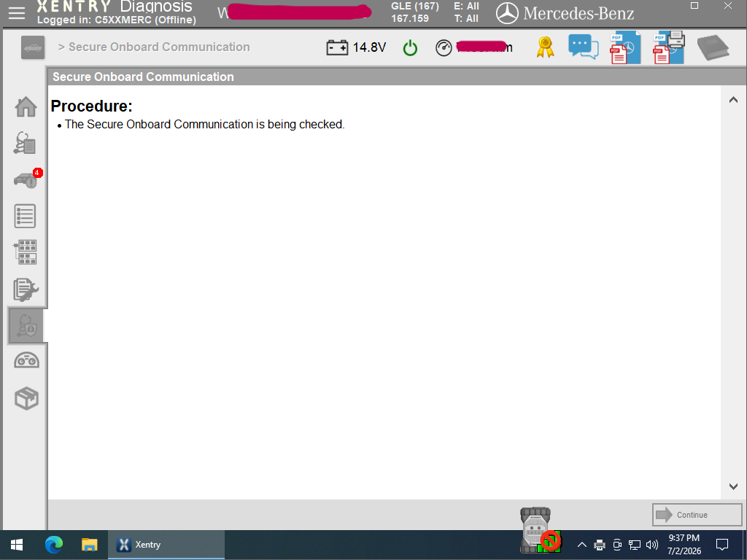The width and height of the screenshot is (747, 560).
Task: Click the Mercedes-Benz star logo
Action: pos(507,13)
